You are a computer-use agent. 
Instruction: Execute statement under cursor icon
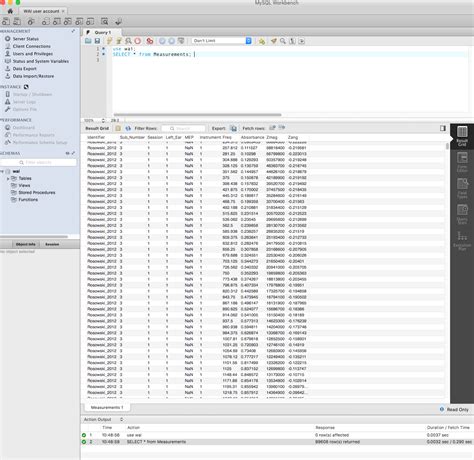(x=118, y=41)
